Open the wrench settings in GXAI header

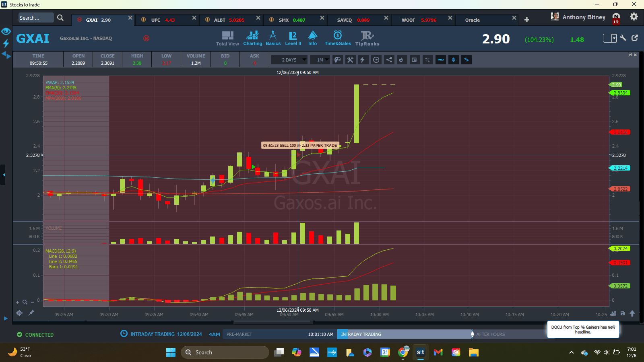623,38
